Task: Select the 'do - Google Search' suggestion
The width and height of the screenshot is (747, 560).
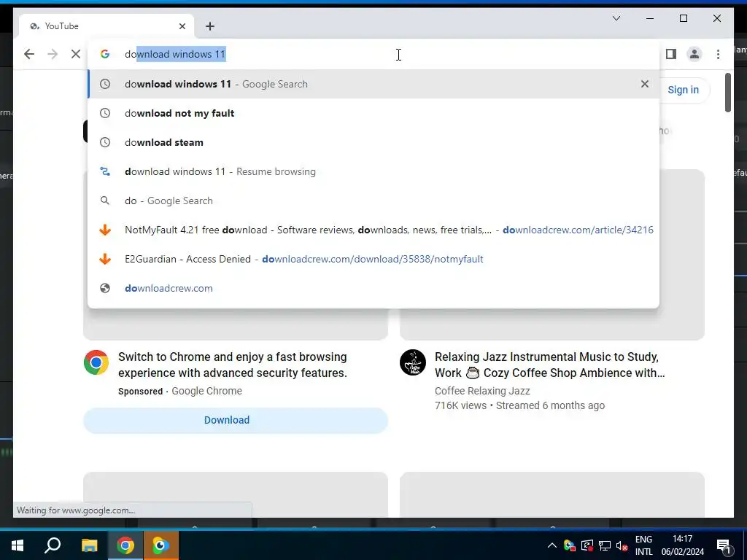Action: pyautogui.click(x=373, y=201)
